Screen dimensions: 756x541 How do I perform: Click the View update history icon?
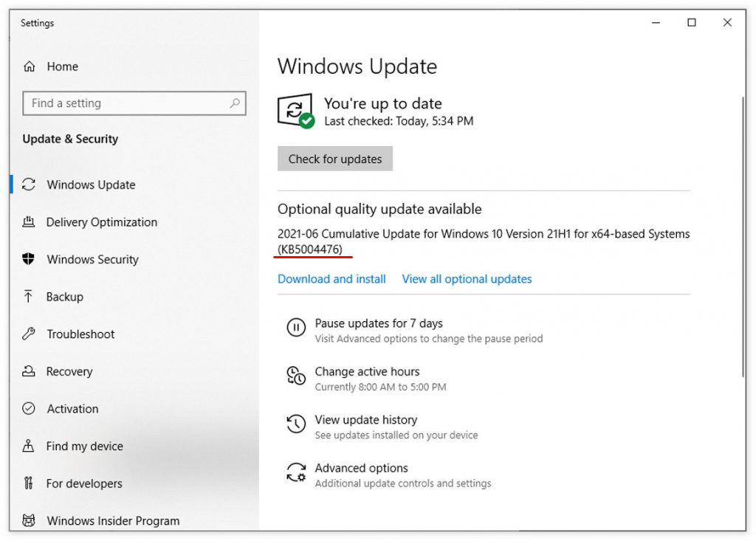pyautogui.click(x=295, y=424)
